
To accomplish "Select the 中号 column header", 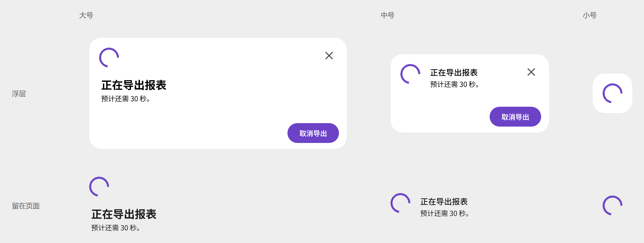I will 388,16.
